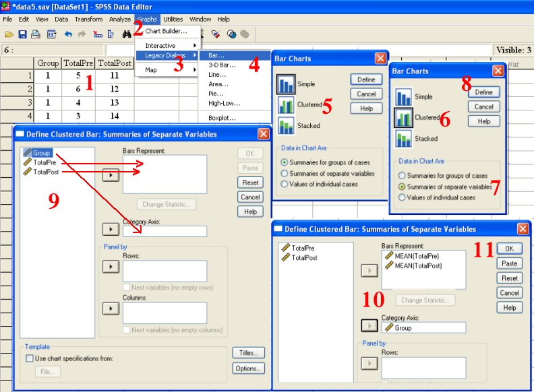Click the arrow button next to Category Axis in left Define dialog
Viewport: 534px width, 392px height.
pyautogui.click(x=111, y=230)
